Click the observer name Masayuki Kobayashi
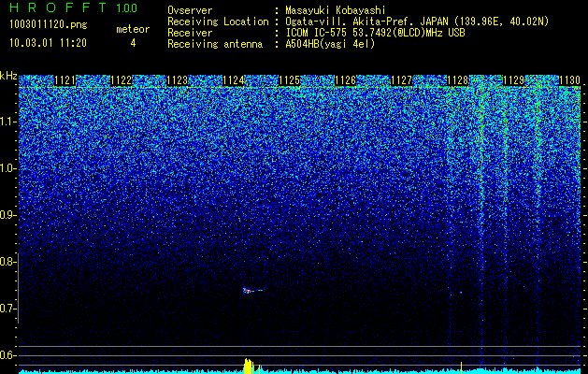588x374 pixels. (336, 10)
